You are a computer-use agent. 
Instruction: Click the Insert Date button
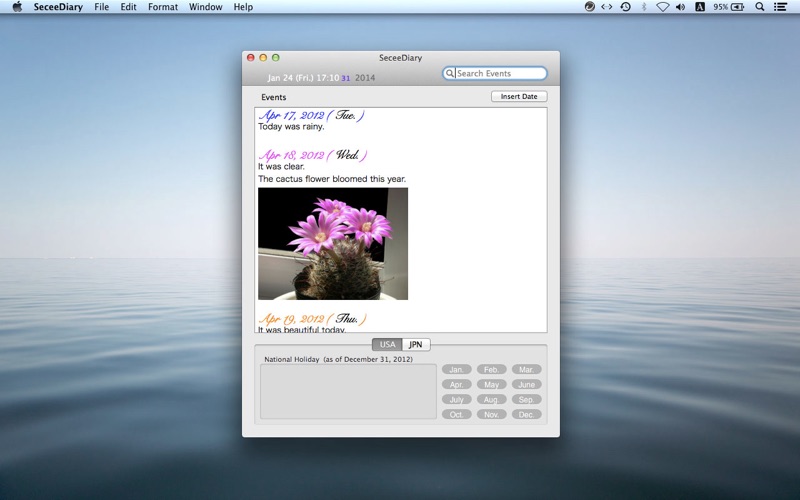pyautogui.click(x=519, y=96)
